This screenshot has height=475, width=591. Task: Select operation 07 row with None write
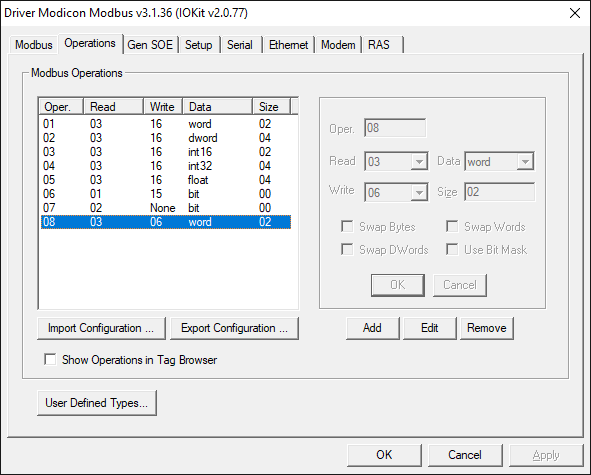click(166, 207)
